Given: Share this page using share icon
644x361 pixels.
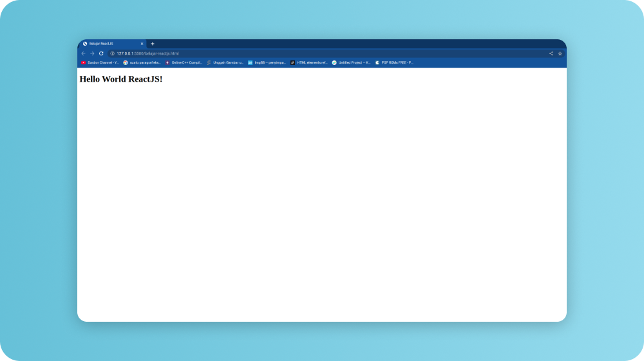Looking at the screenshot, I should (551, 53).
